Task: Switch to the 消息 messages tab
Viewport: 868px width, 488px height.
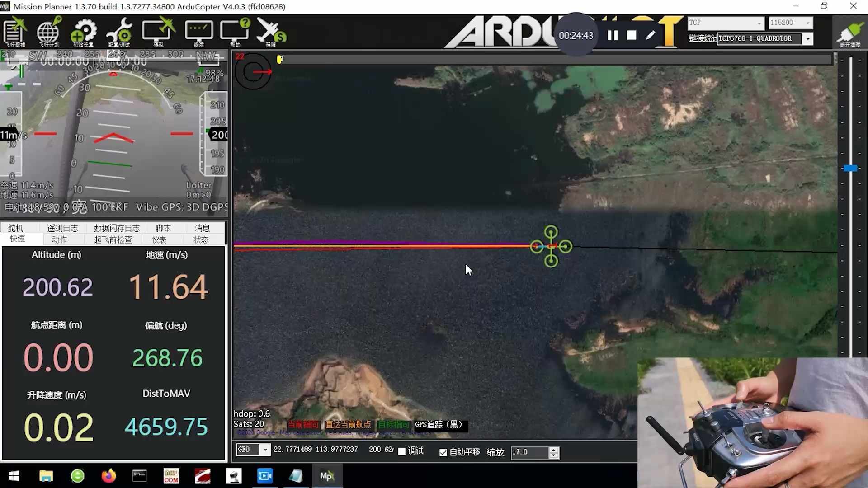Action: 202,228
